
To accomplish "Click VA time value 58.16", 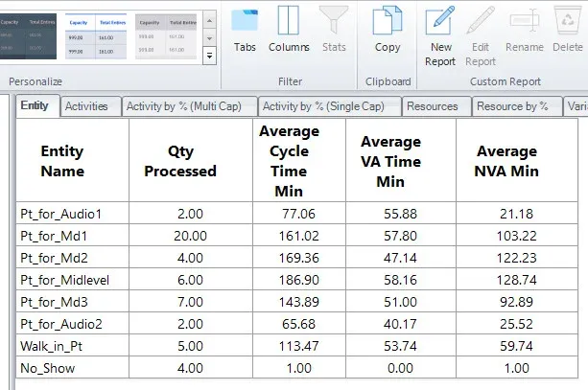I will (401, 280).
